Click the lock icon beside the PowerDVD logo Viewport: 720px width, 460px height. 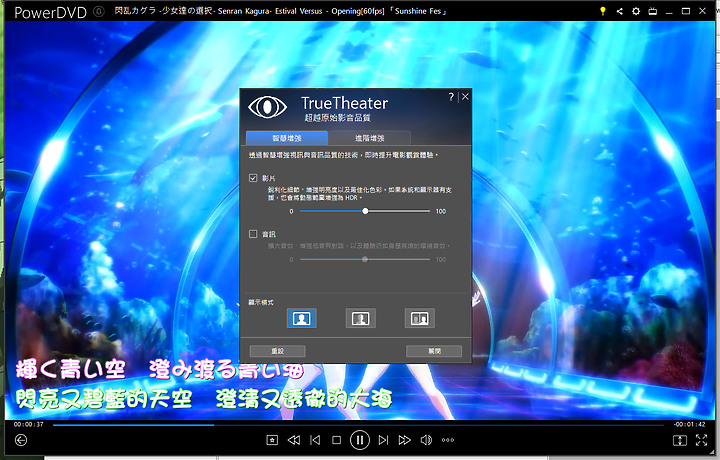(99, 11)
